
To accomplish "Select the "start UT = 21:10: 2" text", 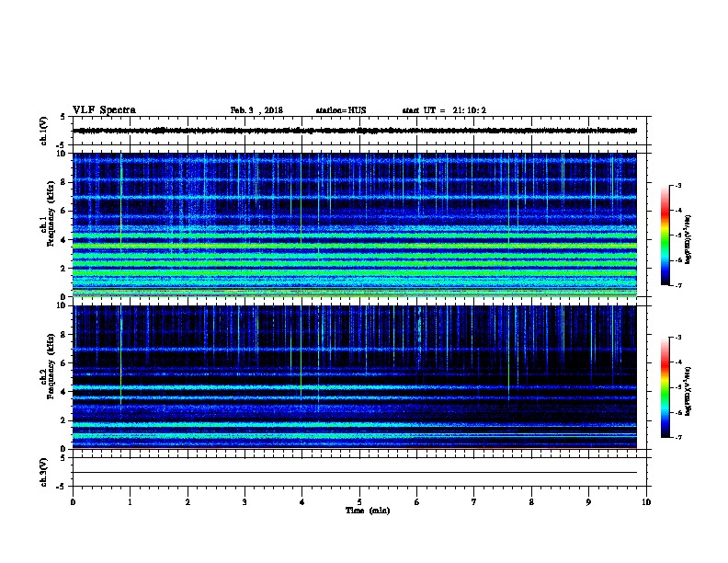I will pyautogui.click(x=444, y=110).
